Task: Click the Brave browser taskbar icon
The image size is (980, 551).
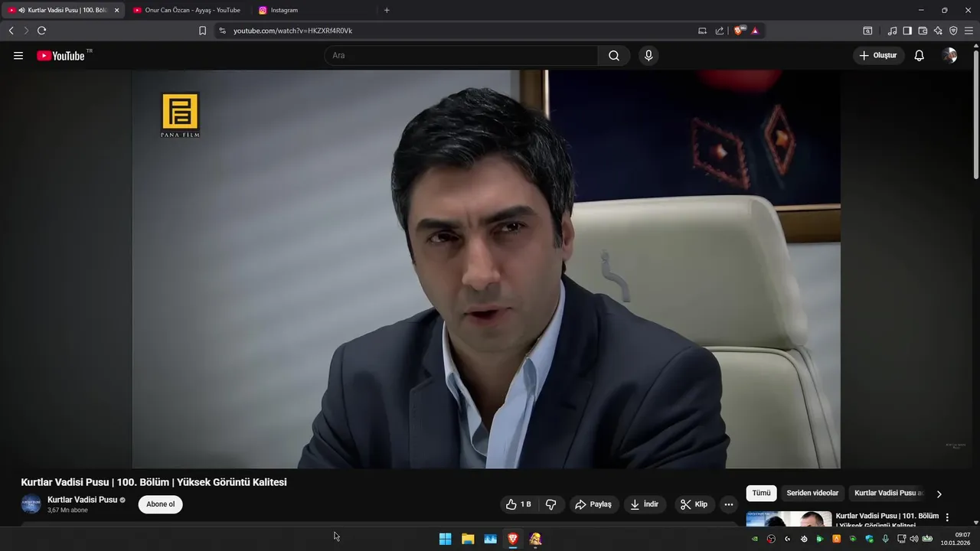Action: pyautogui.click(x=513, y=539)
